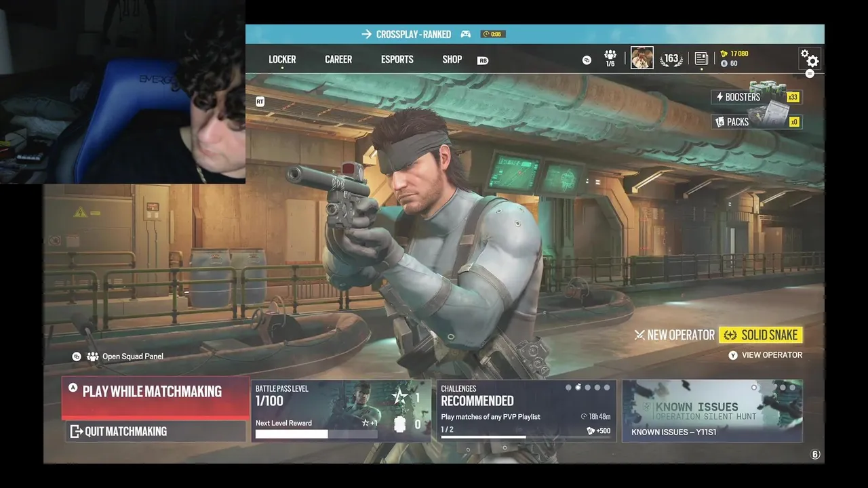Open the Recommended Challenges card
The height and width of the screenshot is (488, 868).
pos(526,411)
